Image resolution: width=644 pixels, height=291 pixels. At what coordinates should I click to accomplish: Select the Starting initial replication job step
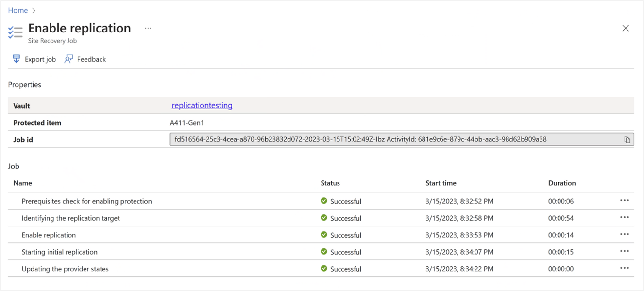pyautogui.click(x=60, y=252)
